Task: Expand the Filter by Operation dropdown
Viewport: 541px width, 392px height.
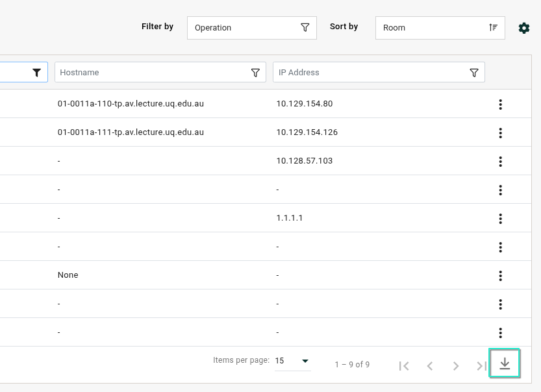Action: click(252, 27)
